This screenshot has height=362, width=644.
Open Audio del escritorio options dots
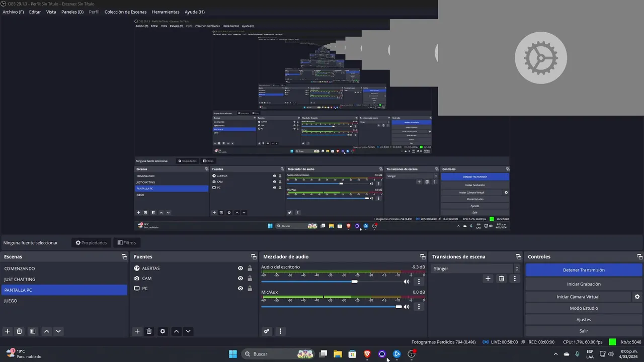click(x=419, y=282)
